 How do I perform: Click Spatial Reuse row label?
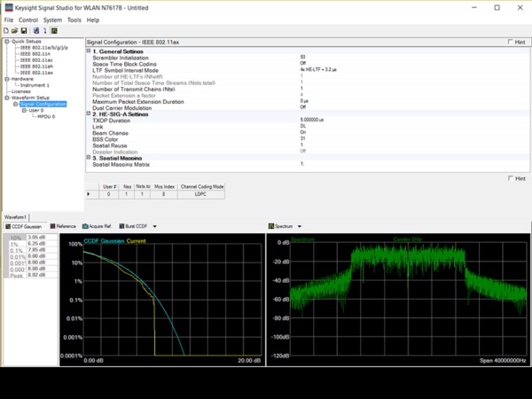pos(110,145)
